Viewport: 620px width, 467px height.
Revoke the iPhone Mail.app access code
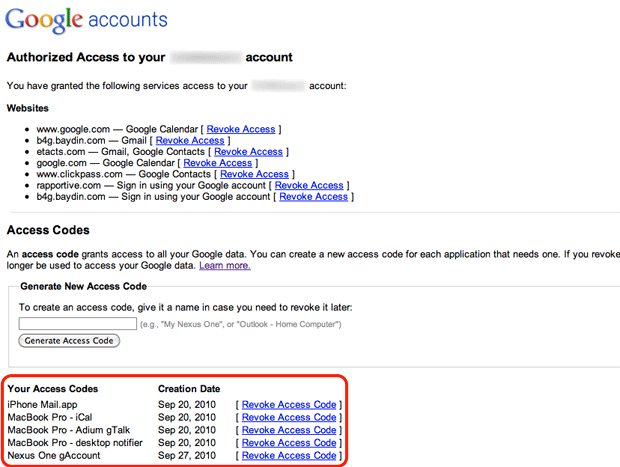(x=289, y=405)
